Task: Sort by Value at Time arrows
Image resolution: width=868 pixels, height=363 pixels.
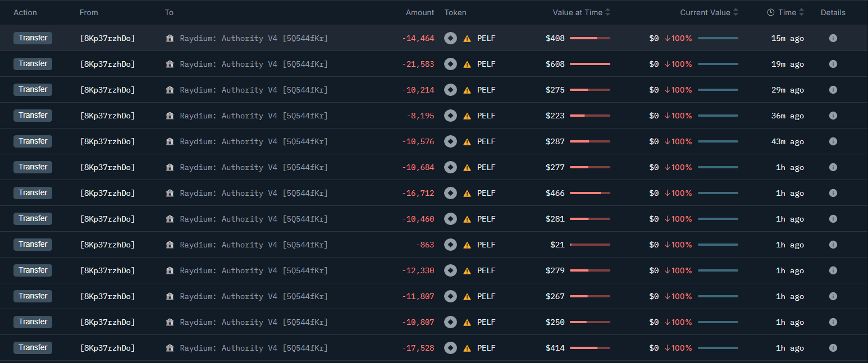Action: pos(607,12)
